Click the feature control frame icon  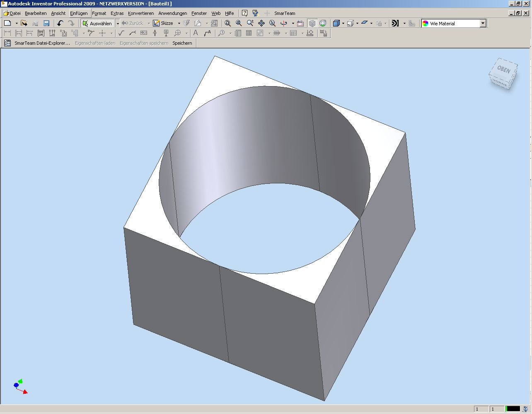pyautogui.click(x=144, y=33)
